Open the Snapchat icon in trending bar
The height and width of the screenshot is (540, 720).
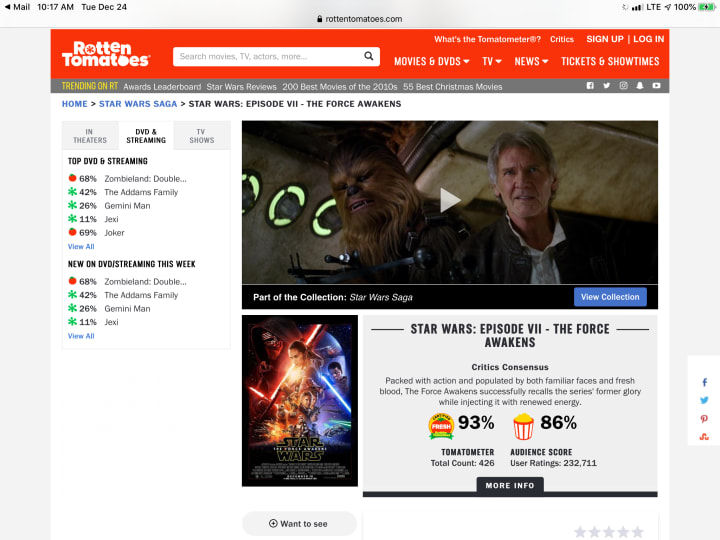click(x=640, y=86)
